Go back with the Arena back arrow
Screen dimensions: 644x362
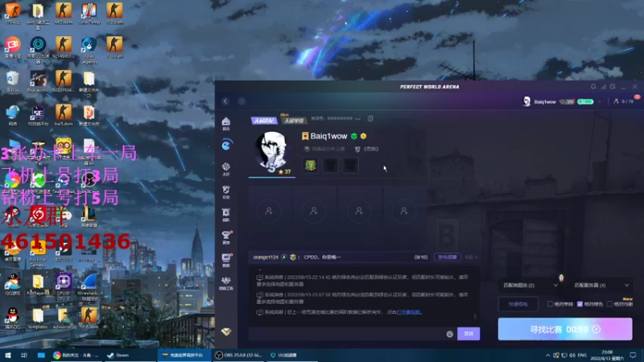[225, 101]
